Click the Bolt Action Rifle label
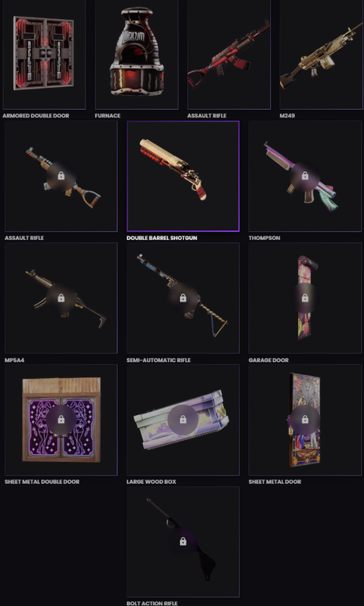The height and width of the screenshot is (606, 364). pyautogui.click(x=152, y=603)
